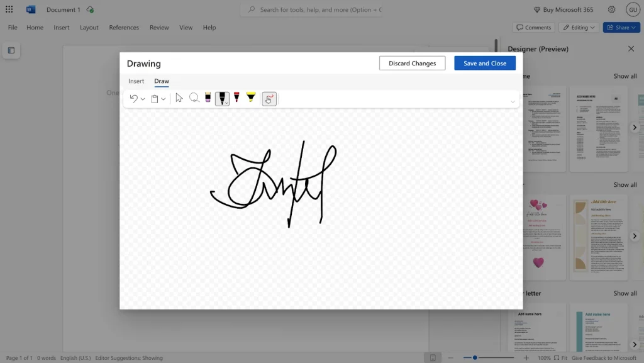Open the Draw tab in Drawing dialog
Image resolution: width=644 pixels, height=363 pixels.
pos(162,81)
